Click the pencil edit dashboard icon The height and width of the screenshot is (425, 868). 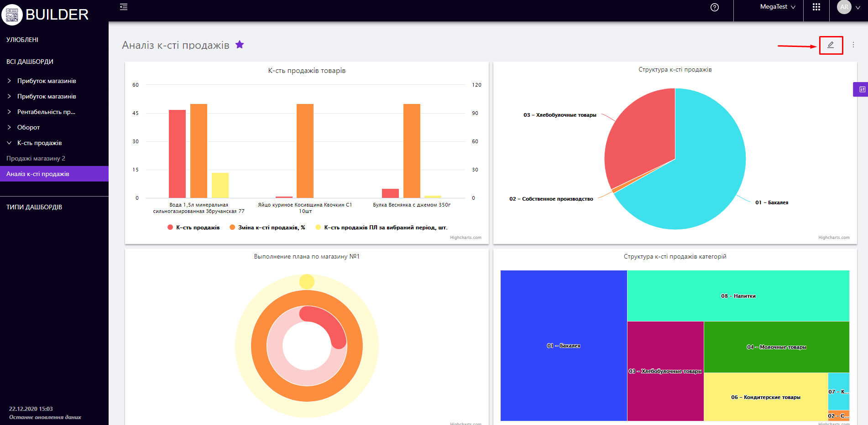pyautogui.click(x=831, y=45)
